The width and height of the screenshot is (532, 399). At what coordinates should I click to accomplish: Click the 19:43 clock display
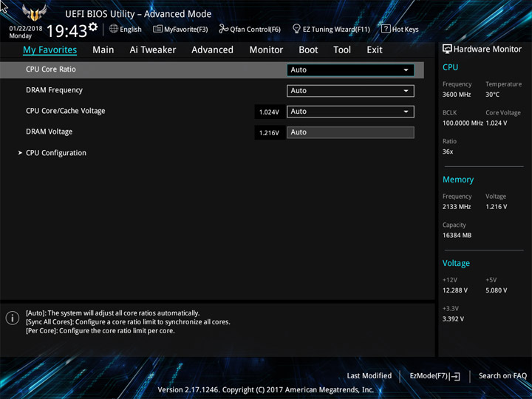click(x=67, y=31)
